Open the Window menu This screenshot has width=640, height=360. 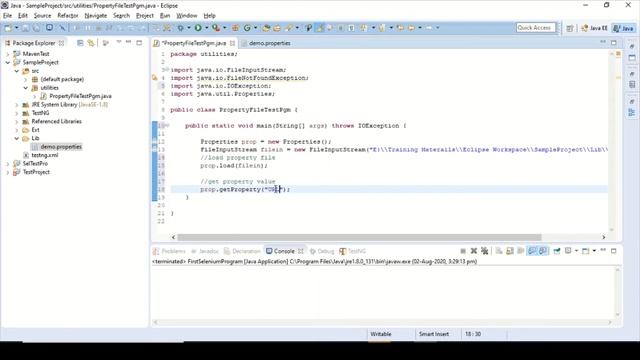187,16
